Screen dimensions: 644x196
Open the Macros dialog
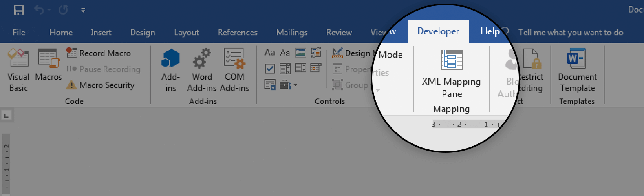click(48, 65)
